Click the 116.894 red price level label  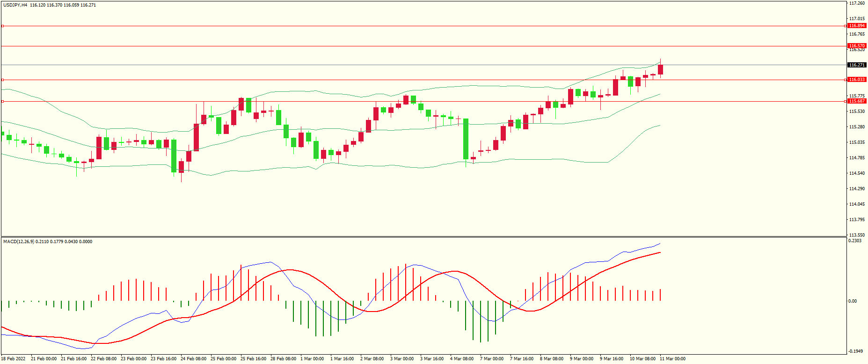(x=857, y=26)
